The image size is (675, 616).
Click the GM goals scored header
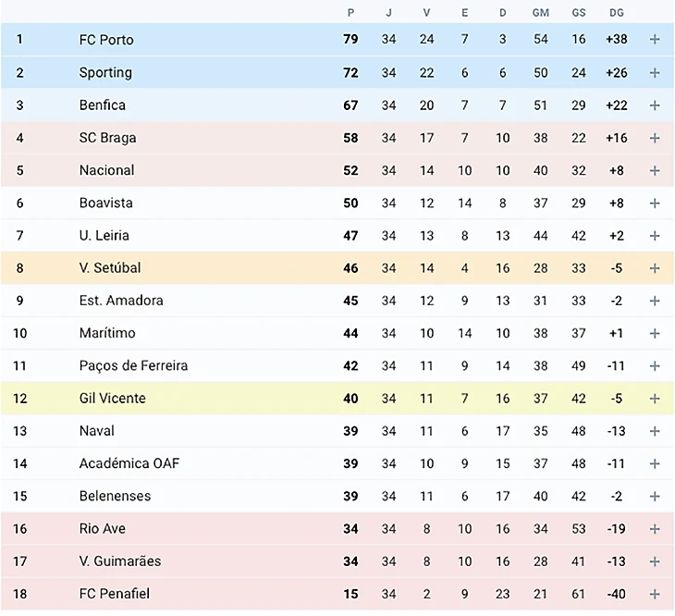(541, 13)
